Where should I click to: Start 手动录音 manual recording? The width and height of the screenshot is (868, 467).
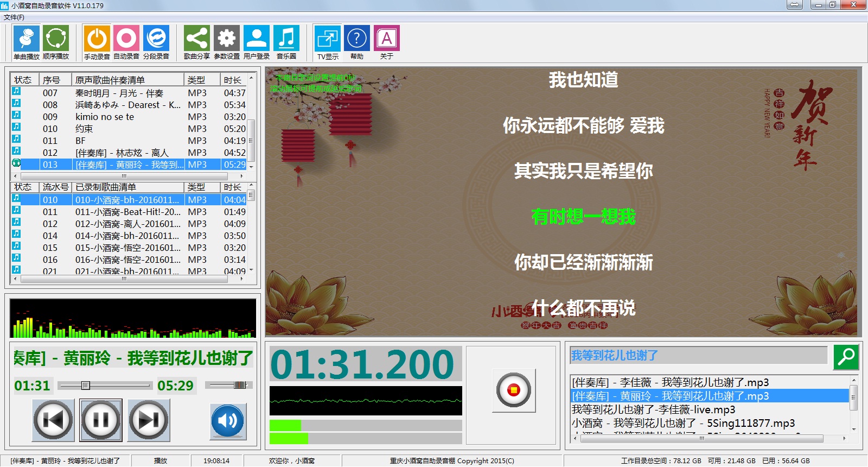pyautogui.click(x=97, y=39)
